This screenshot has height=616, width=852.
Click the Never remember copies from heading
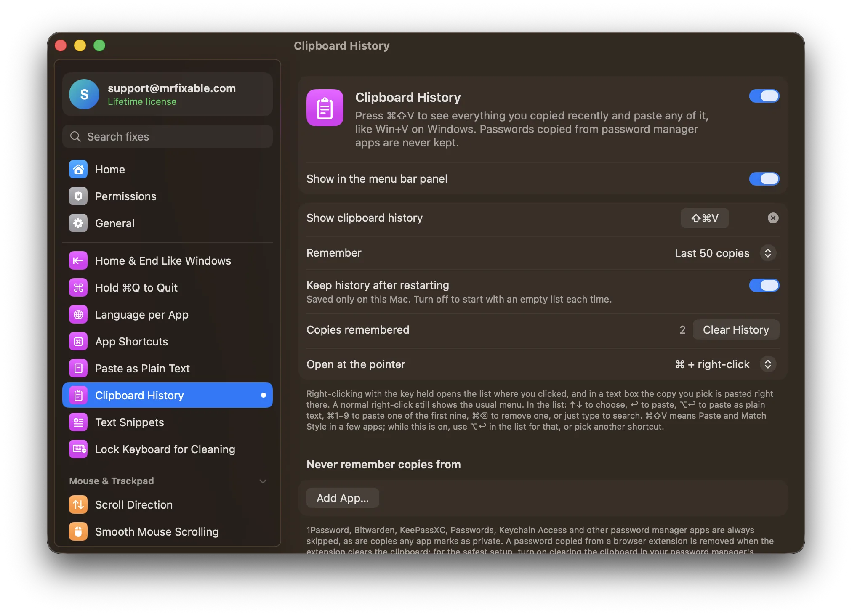[383, 464]
